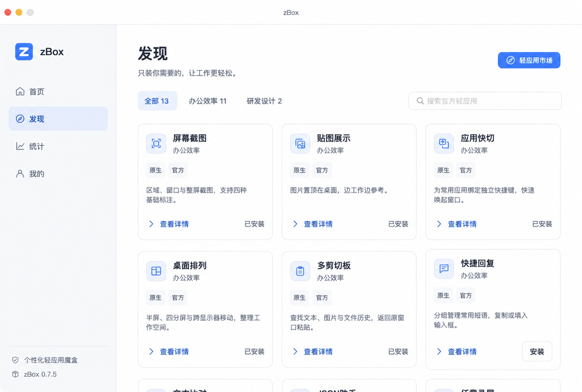
Task: Click the 桌面排列 card title
Action: [190, 266]
